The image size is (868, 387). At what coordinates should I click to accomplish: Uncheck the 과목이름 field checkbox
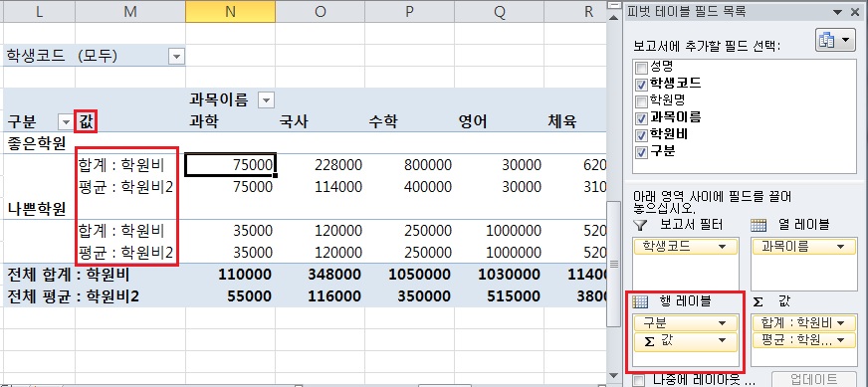(x=642, y=118)
